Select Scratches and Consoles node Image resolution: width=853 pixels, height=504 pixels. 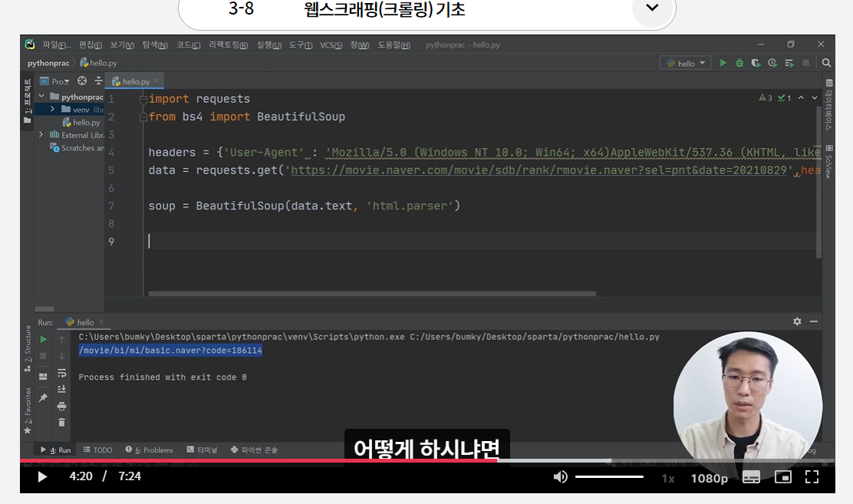pyautogui.click(x=77, y=147)
